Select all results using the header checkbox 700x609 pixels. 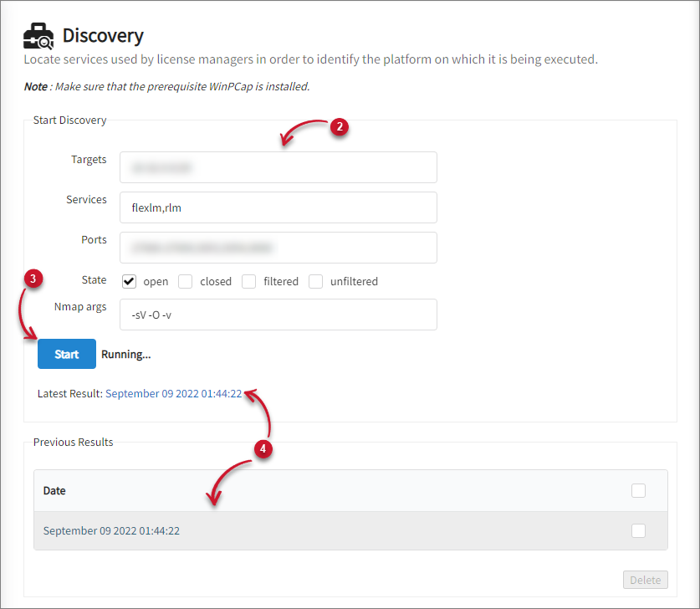point(638,490)
